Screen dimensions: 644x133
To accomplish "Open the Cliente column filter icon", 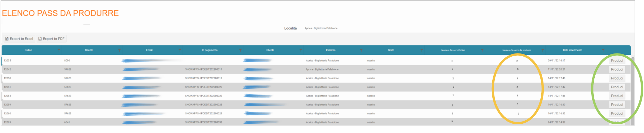I will click(301, 50).
